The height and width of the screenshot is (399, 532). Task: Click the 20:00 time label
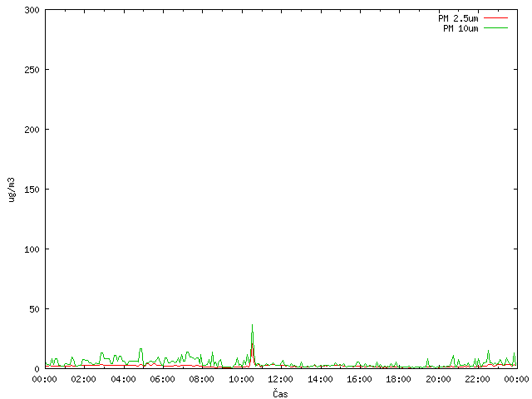[x=438, y=379]
